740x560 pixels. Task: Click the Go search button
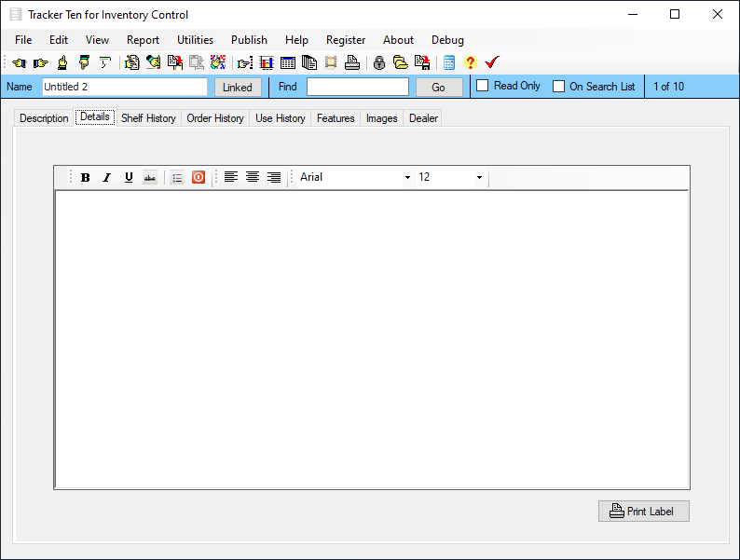pos(438,88)
